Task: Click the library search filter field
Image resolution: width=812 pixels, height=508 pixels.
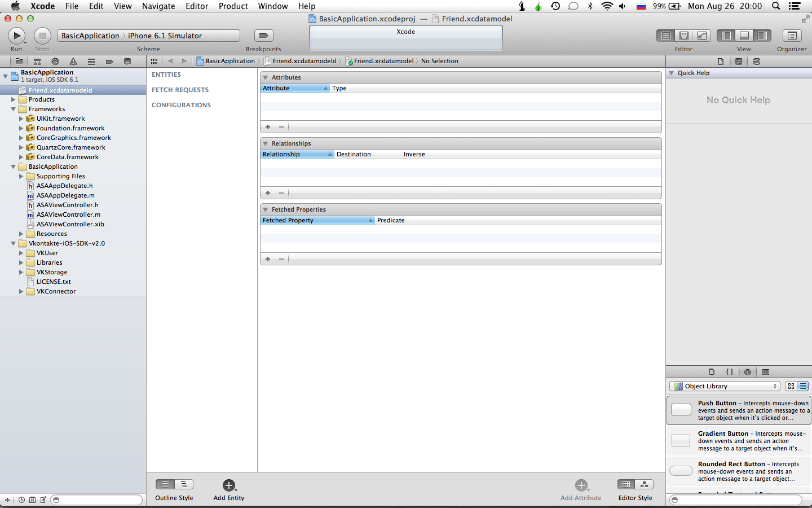Action: point(735,500)
